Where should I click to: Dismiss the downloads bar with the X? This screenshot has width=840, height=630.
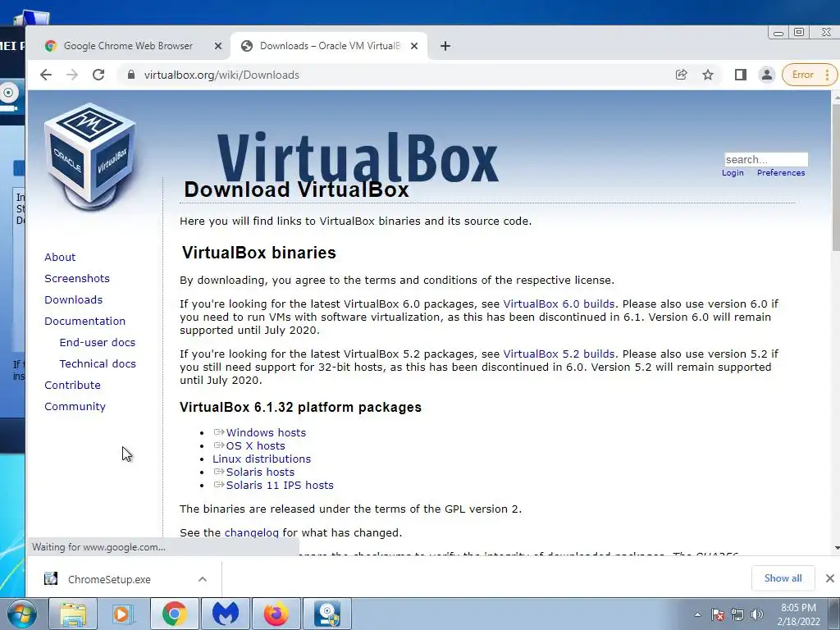830,578
